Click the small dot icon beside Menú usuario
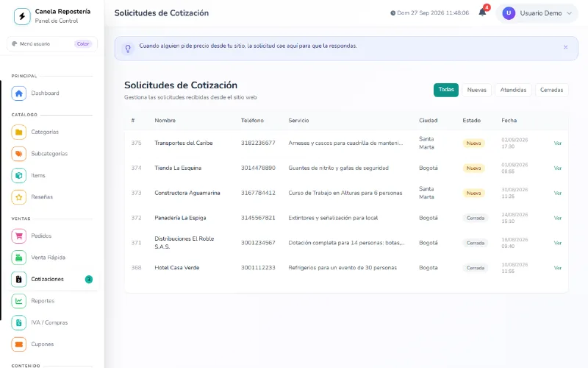The width and height of the screenshot is (588, 368). click(14, 44)
